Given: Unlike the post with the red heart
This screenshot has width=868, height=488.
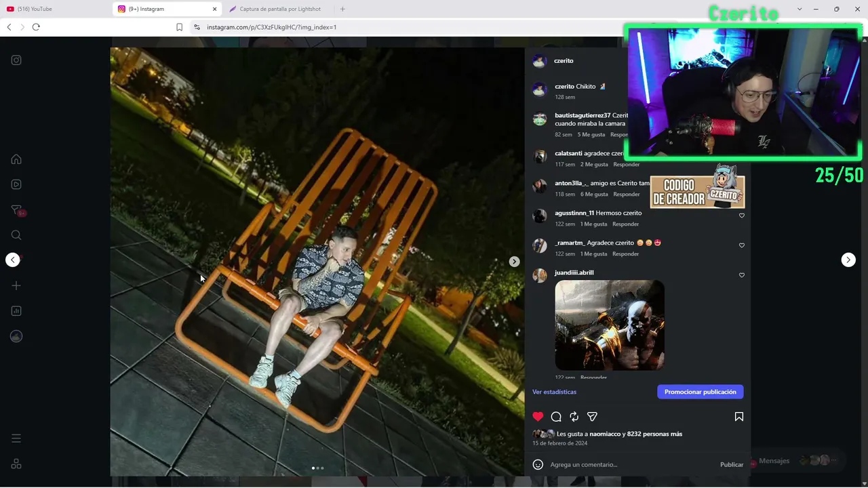Looking at the screenshot, I should 538,417.
